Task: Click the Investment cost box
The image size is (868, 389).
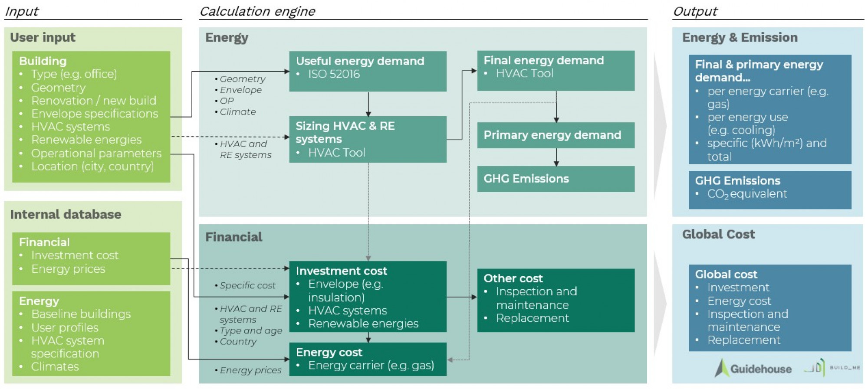Action: [x=368, y=297]
